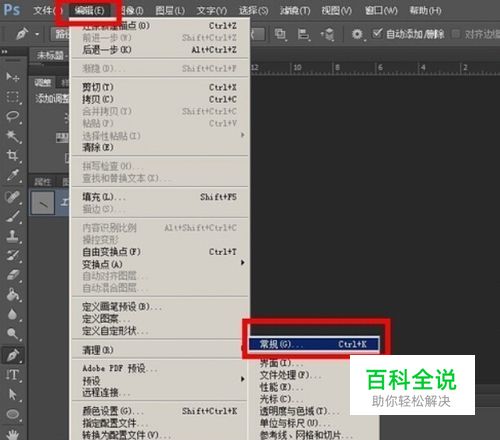This screenshot has height=440, width=500.
Task: Expand the toolbox double-arrow
Action: click(5, 52)
